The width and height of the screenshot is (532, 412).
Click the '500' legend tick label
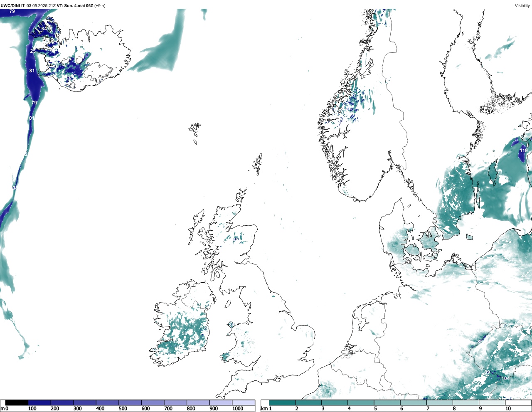point(123,409)
